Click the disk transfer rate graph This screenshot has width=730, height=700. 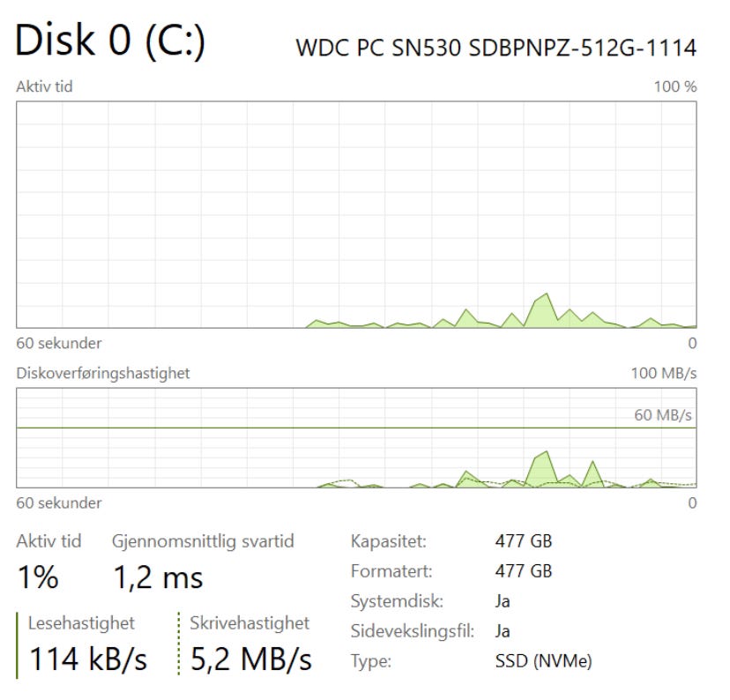356,437
